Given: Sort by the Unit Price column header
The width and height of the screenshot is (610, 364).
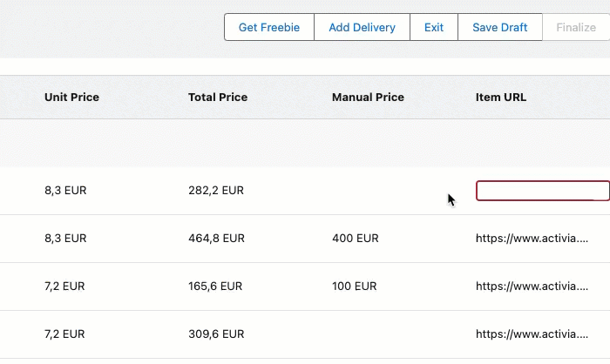Looking at the screenshot, I should click(71, 98).
